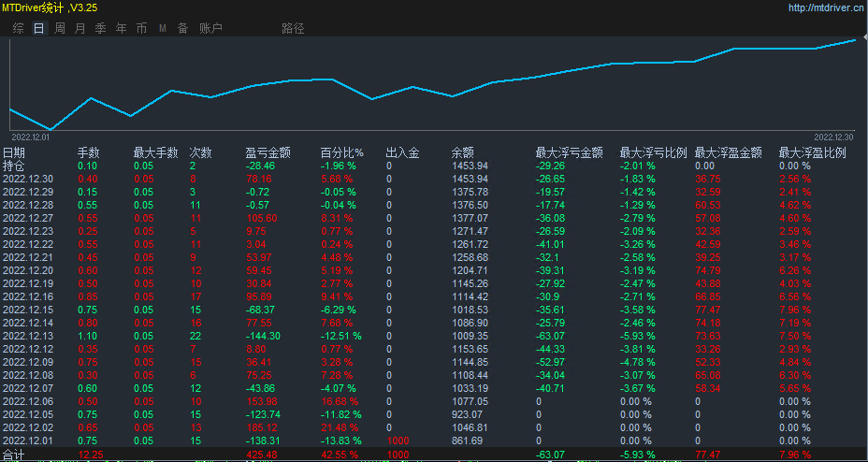Image resolution: width=868 pixels, height=462 pixels.
Task: Select the 2022.12.30 date row
Action: (28, 179)
